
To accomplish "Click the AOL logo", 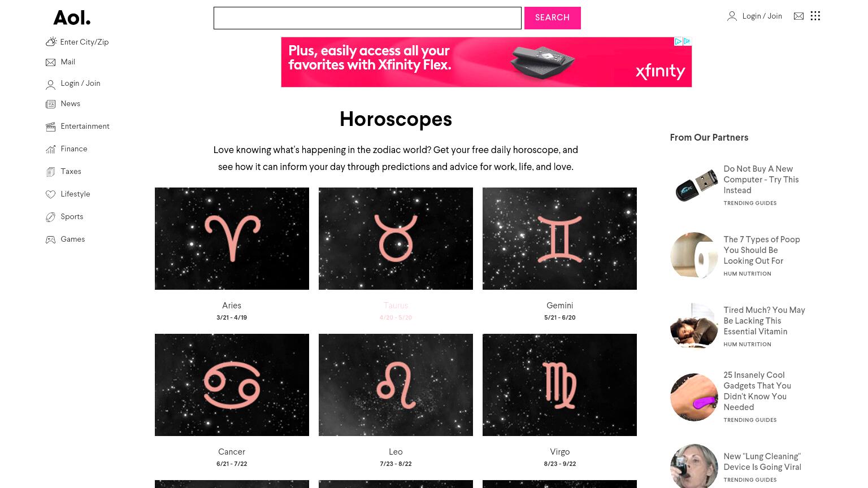I will 72,18.
